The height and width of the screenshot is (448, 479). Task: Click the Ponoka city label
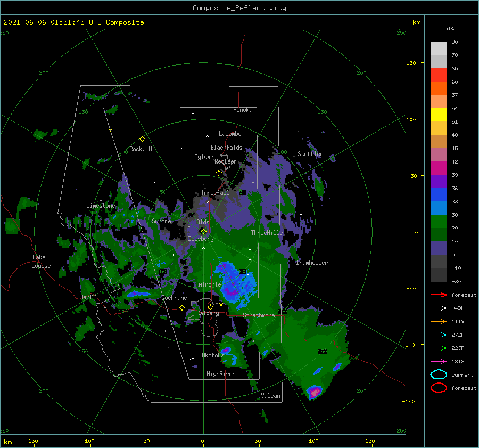click(x=243, y=110)
